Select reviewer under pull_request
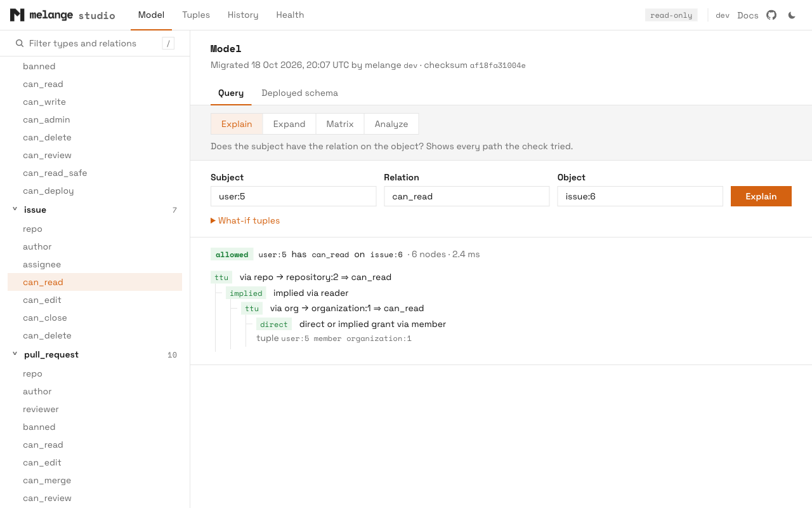The height and width of the screenshot is (508, 812). point(95,409)
